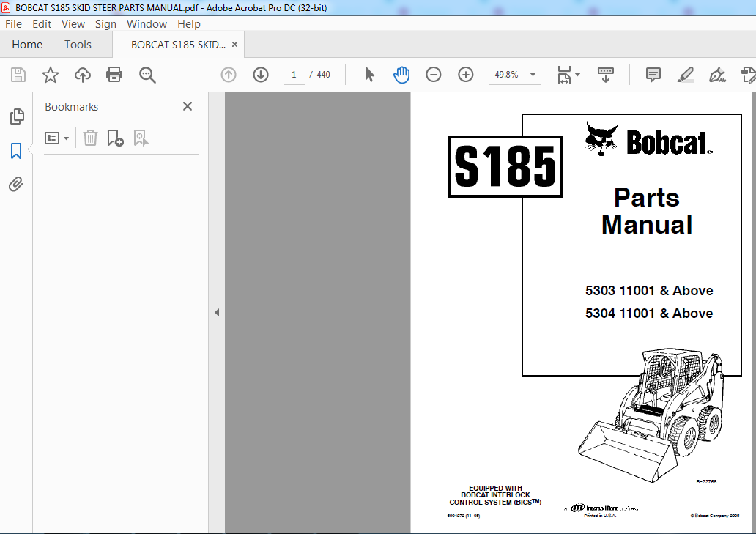Add a new bookmark
Viewport: 756px width, 534px height.
click(115, 138)
